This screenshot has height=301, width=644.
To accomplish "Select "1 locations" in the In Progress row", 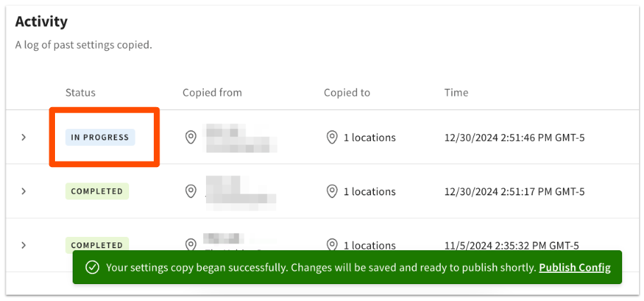I will 369,137.
